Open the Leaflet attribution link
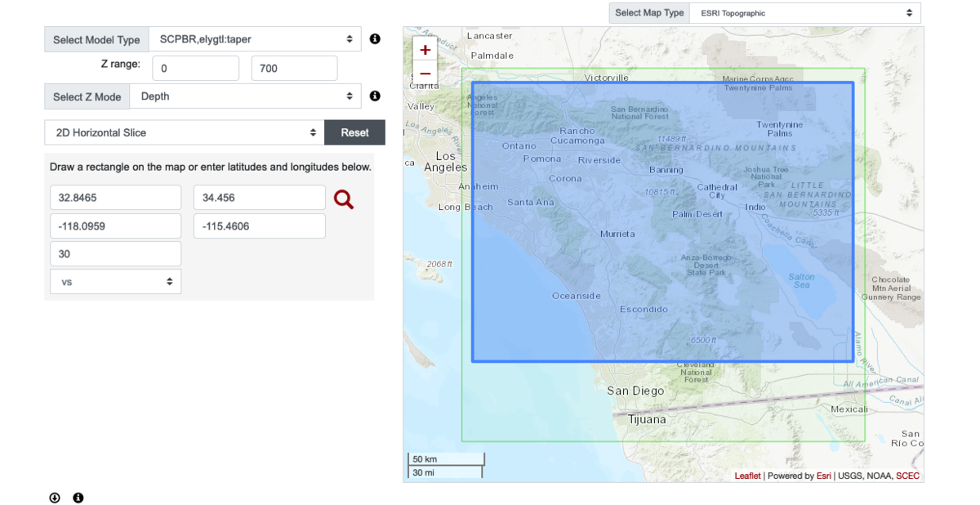Screen dimensions: 980x505 pos(747,476)
